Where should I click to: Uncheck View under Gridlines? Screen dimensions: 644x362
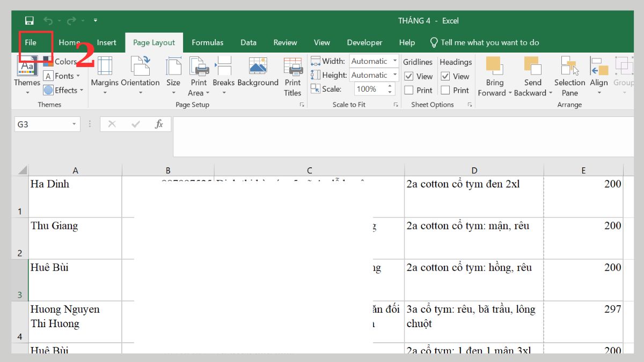click(x=409, y=76)
